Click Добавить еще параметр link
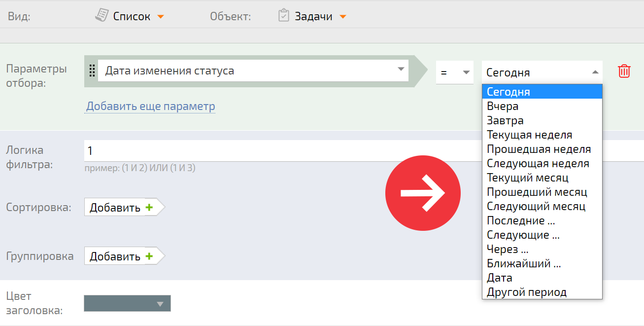The height and width of the screenshot is (326, 644). (x=151, y=106)
